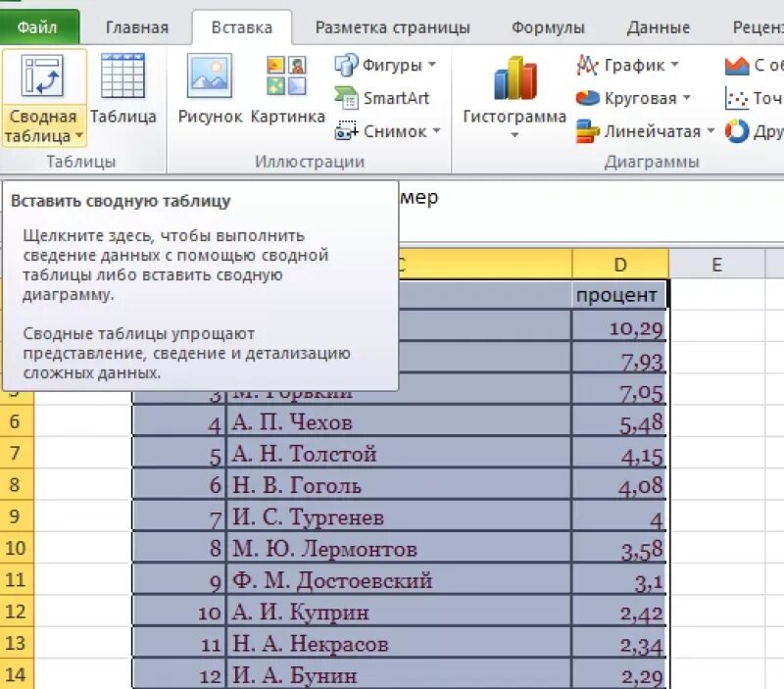Click the Круговая pie chart icon
This screenshot has width=784, height=689.
587,98
